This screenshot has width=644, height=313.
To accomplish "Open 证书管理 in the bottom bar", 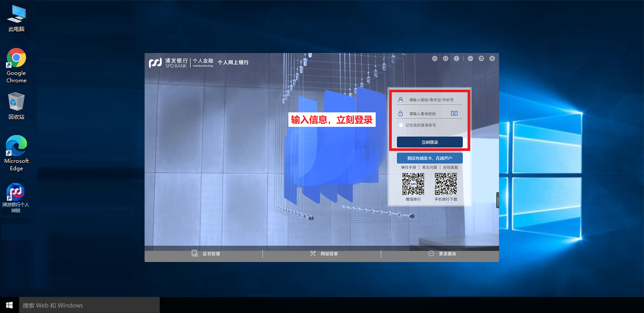I will tap(206, 254).
